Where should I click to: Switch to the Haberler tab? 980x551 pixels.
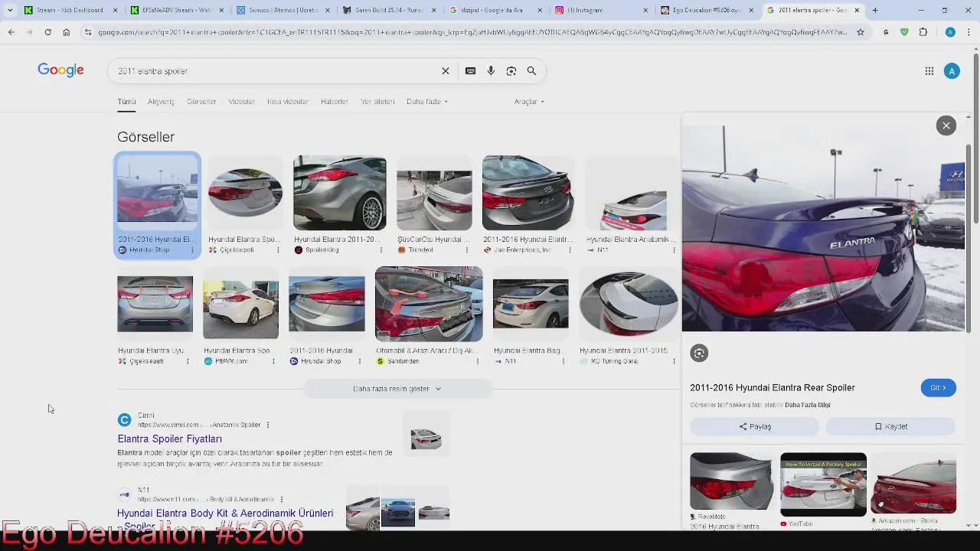click(x=335, y=101)
